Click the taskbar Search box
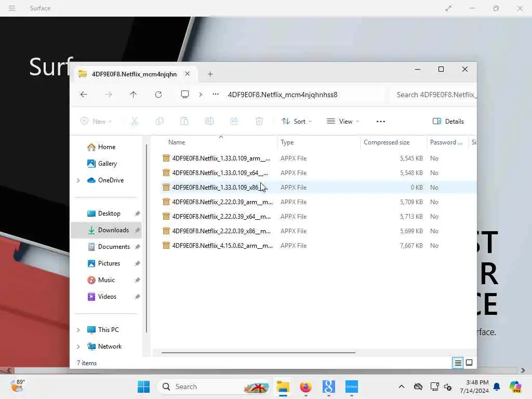The image size is (532, 399). [x=214, y=387]
